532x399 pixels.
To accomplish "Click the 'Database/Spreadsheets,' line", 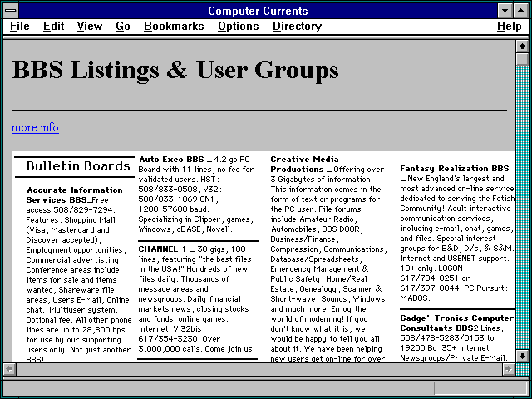I will 316,259.
